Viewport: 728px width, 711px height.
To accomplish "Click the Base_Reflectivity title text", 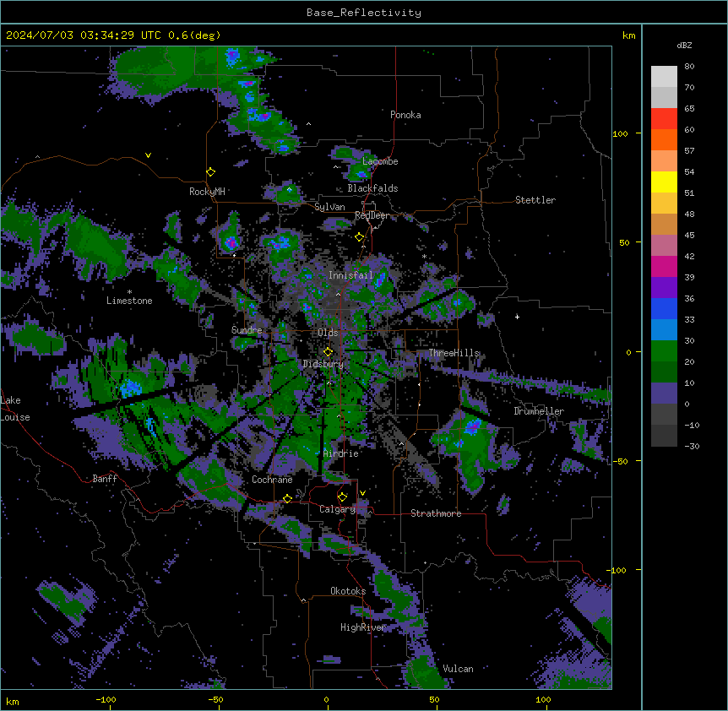I will (x=364, y=13).
